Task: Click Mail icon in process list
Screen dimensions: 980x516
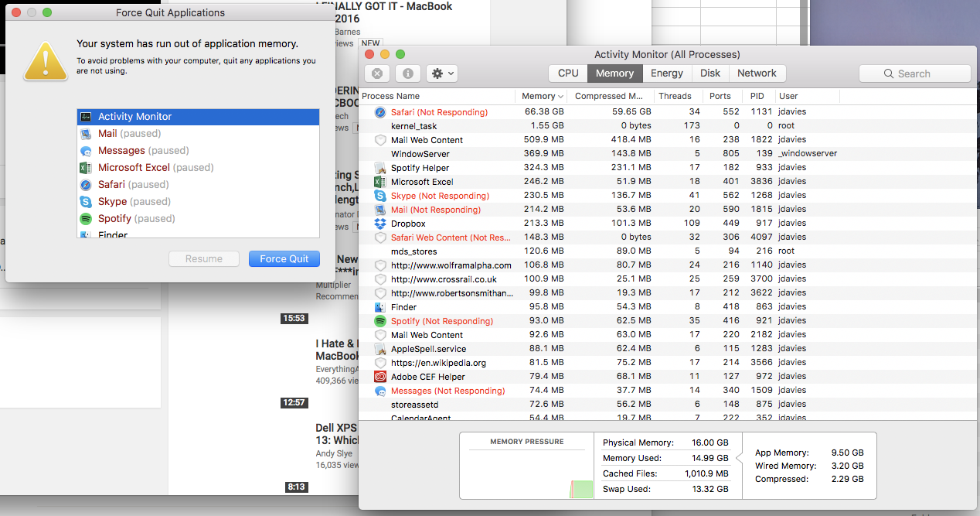Action: pyautogui.click(x=380, y=210)
